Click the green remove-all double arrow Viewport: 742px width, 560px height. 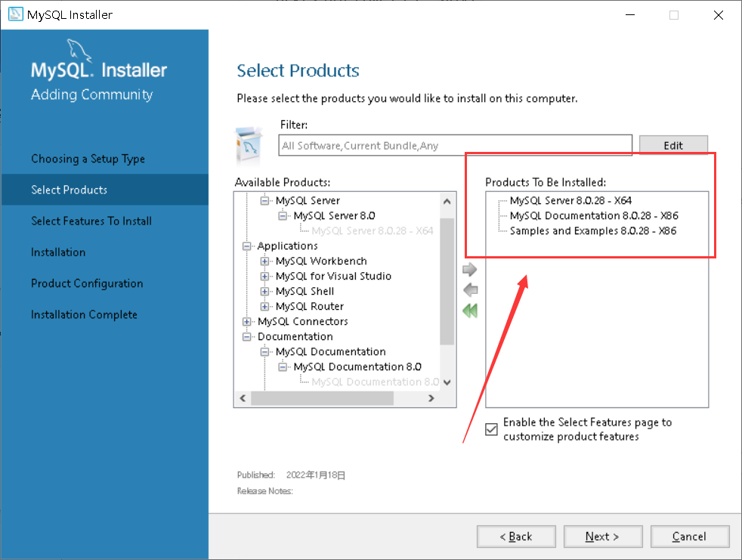(x=470, y=311)
